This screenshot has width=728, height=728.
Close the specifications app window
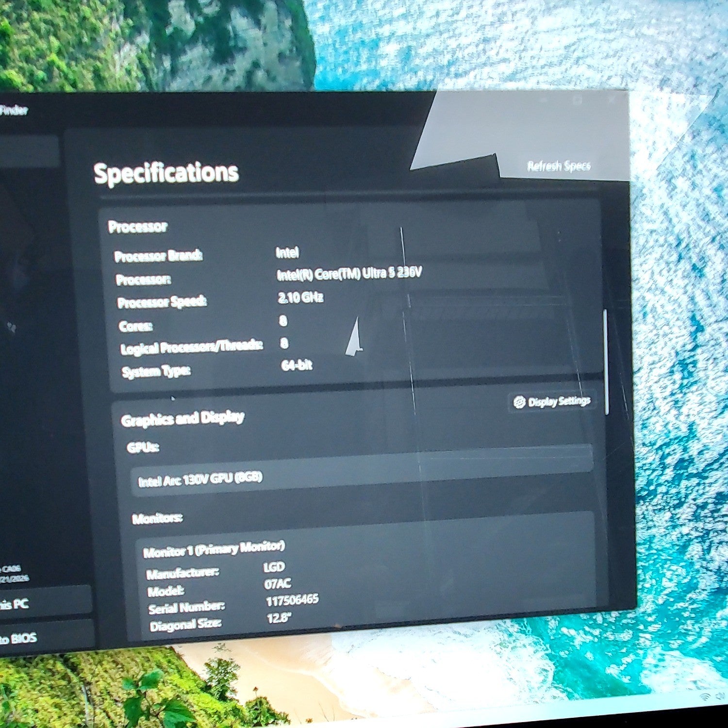(x=612, y=99)
